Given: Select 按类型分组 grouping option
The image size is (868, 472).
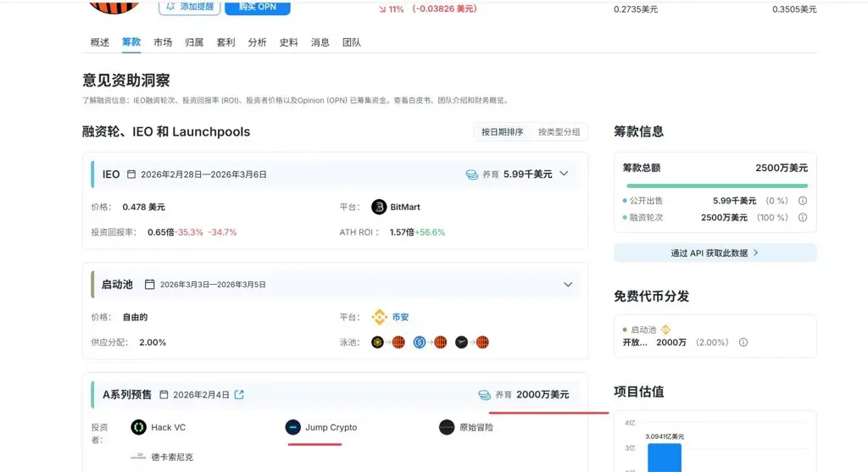Looking at the screenshot, I should click(559, 131).
